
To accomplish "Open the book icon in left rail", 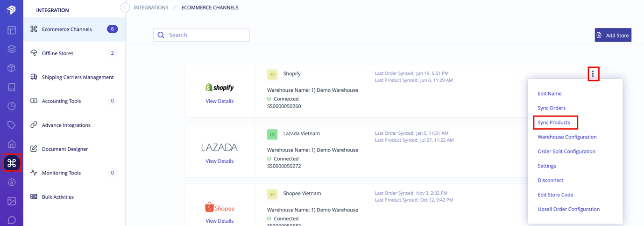I will pos(12,87).
